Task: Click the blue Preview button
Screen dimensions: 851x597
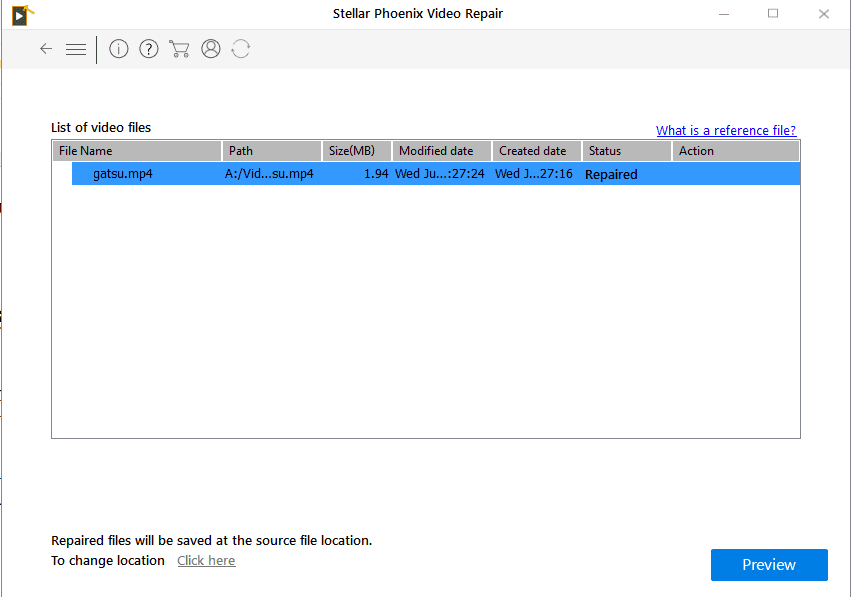Action: (769, 564)
